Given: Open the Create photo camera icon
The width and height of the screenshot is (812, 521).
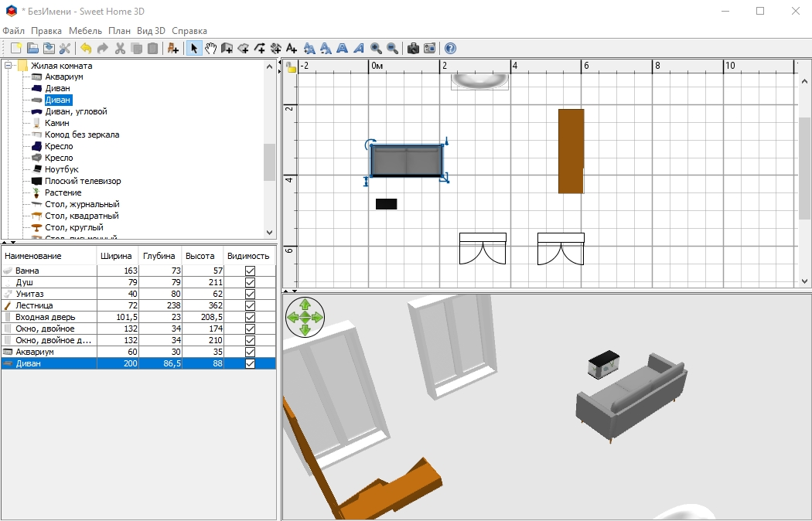Looking at the screenshot, I should tap(413, 48).
